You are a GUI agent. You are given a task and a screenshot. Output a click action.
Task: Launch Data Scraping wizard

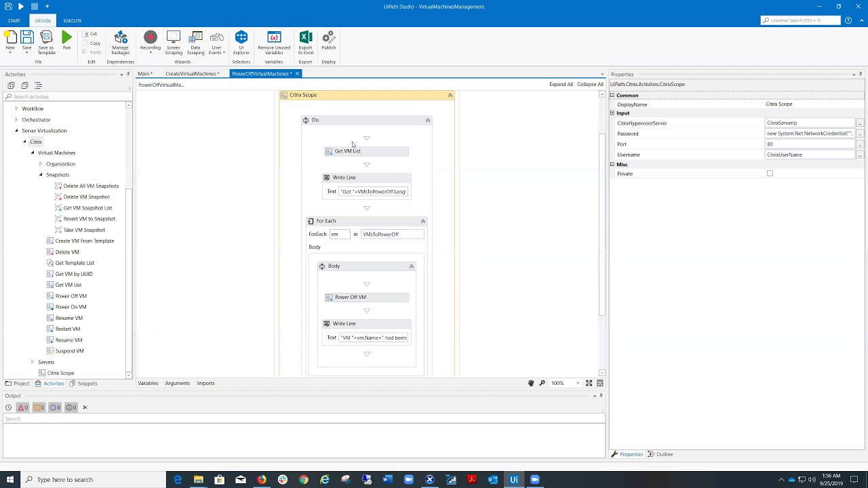click(x=195, y=43)
